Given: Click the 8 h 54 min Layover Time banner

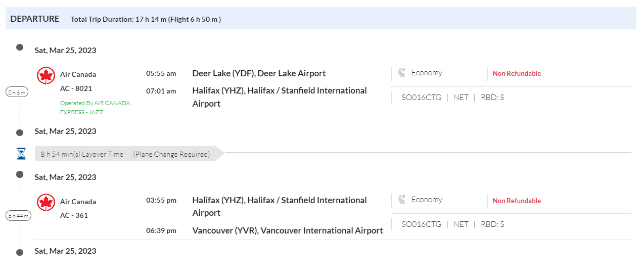Looking at the screenshot, I should tap(125, 154).
